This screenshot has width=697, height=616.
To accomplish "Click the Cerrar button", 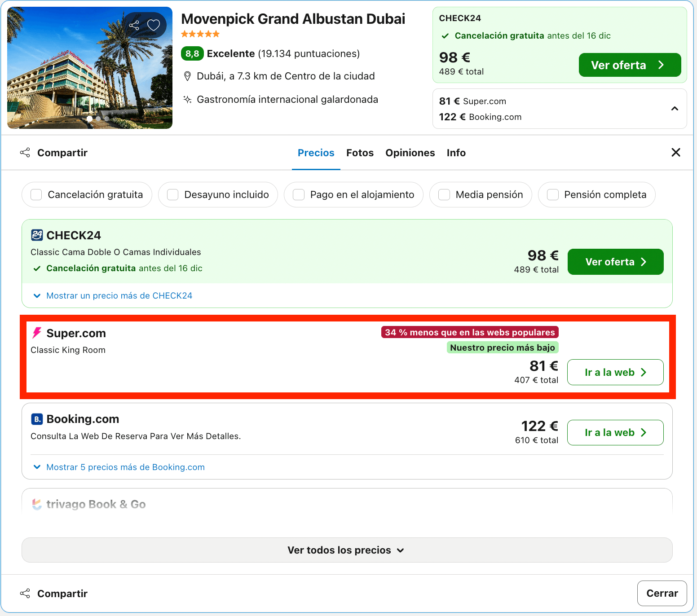I will (662, 593).
